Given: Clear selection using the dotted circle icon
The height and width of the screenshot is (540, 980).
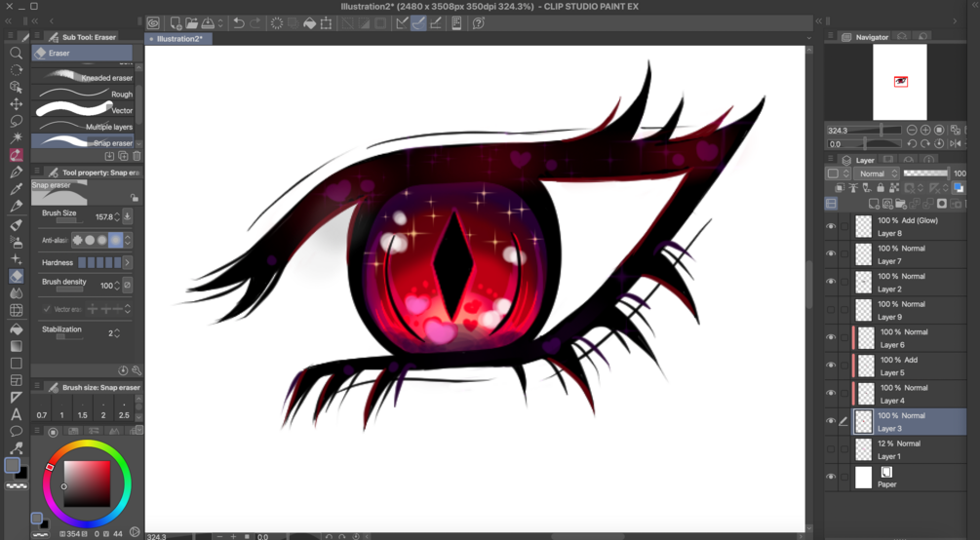Looking at the screenshot, I should (276, 23).
